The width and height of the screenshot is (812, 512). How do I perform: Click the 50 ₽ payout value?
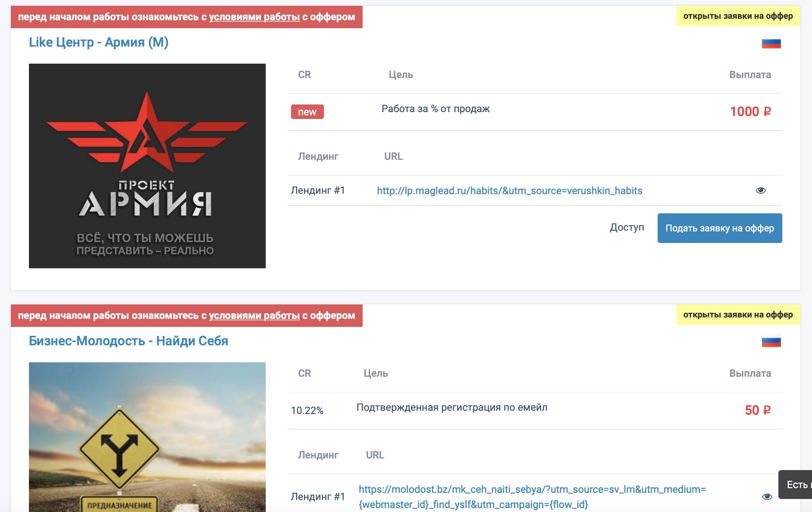[x=758, y=410]
